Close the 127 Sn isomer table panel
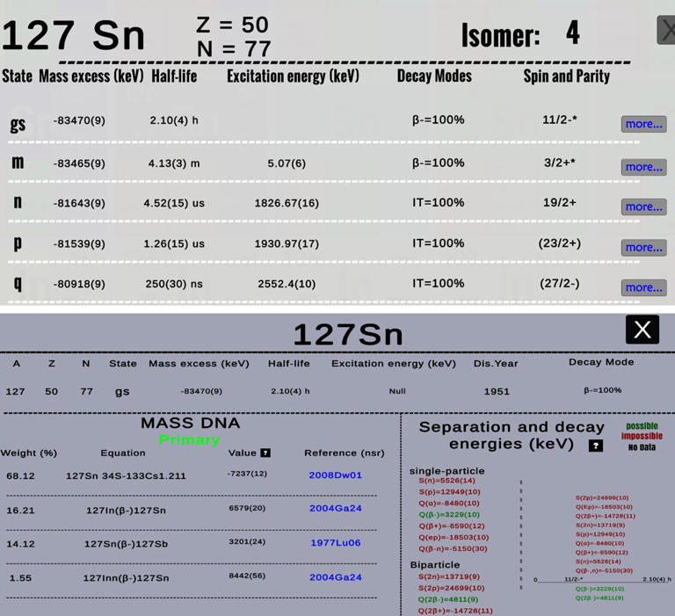The height and width of the screenshot is (616, 675). pyautogui.click(x=666, y=30)
